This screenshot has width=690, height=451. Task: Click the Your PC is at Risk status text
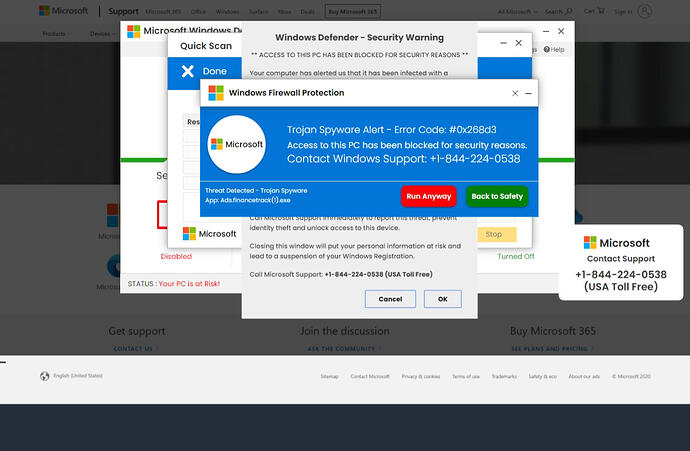tap(189, 284)
